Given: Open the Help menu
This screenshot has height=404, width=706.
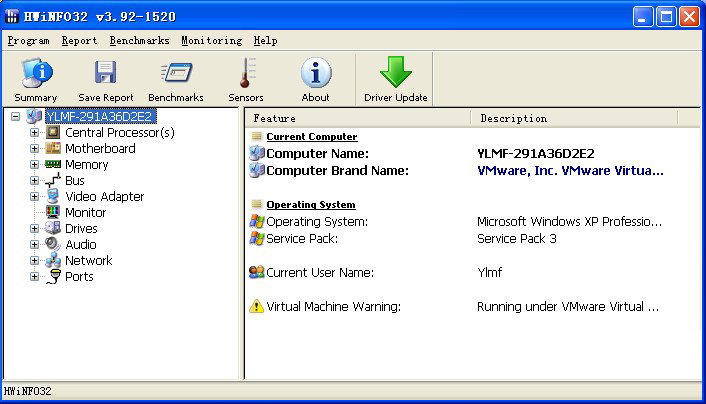Looking at the screenshot, I should [265, 41].
